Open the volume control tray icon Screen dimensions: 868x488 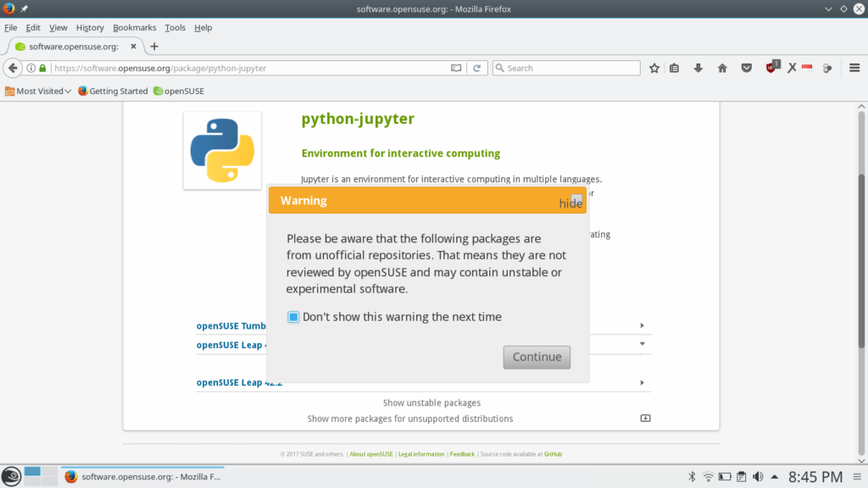click(x=758, y=476)
